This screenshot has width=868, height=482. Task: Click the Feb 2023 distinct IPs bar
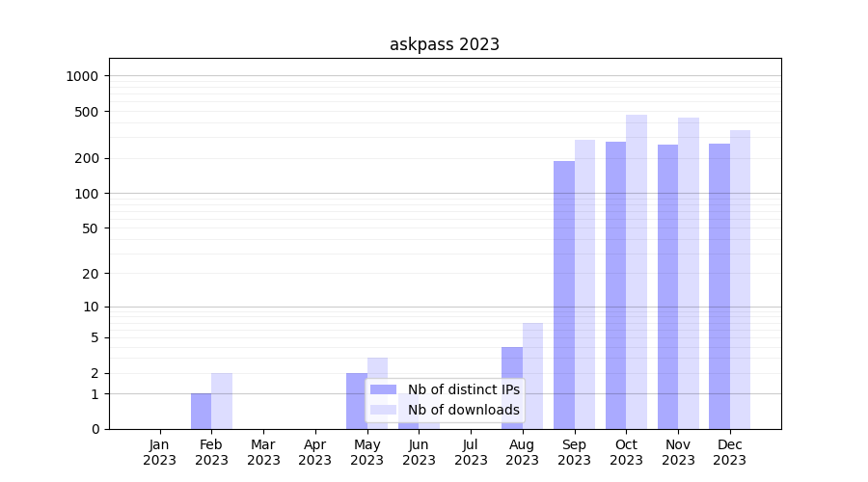201,412
